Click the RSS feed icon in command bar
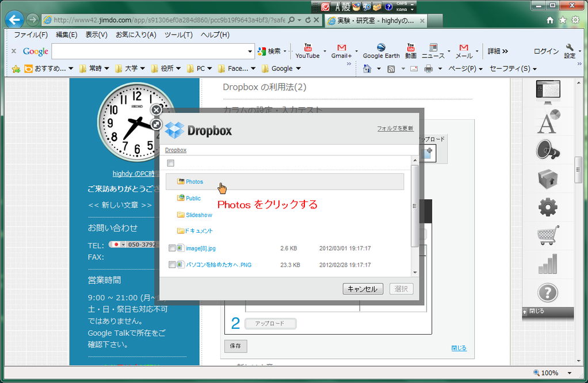588x383 pixels. (391, 69)
